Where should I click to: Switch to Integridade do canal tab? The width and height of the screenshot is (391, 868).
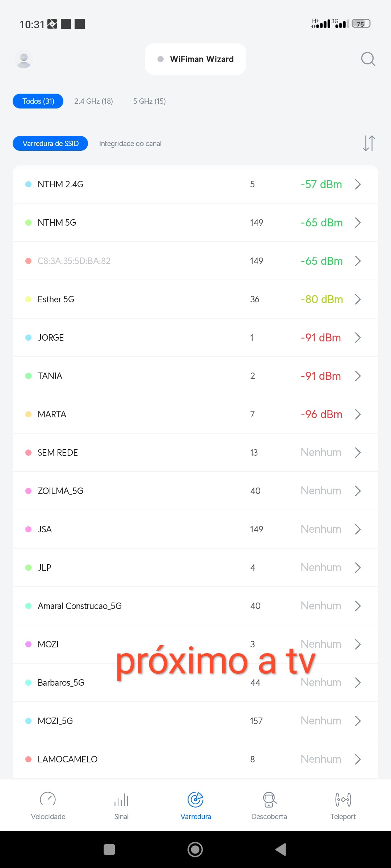[130, 144]
